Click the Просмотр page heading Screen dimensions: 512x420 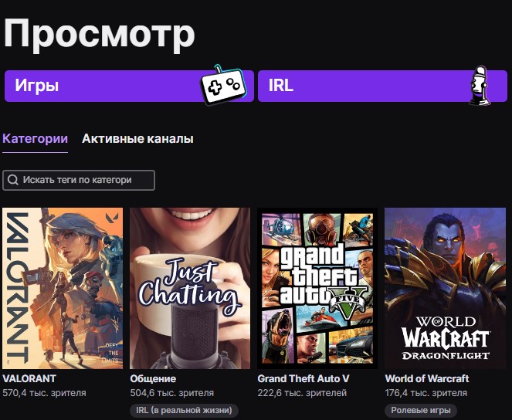(x=100, y=34)
